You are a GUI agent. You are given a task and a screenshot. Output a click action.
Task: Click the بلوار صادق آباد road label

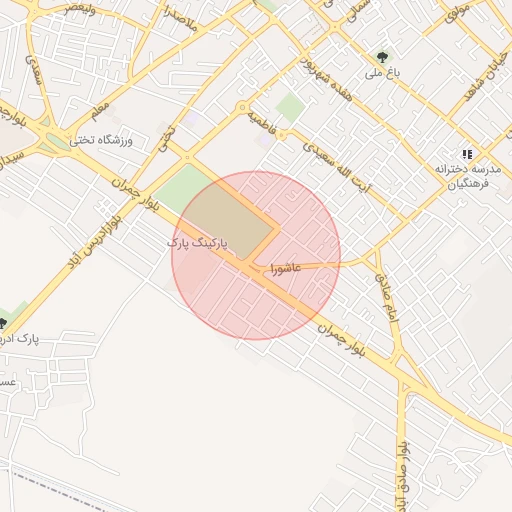[x=403, y=477]
